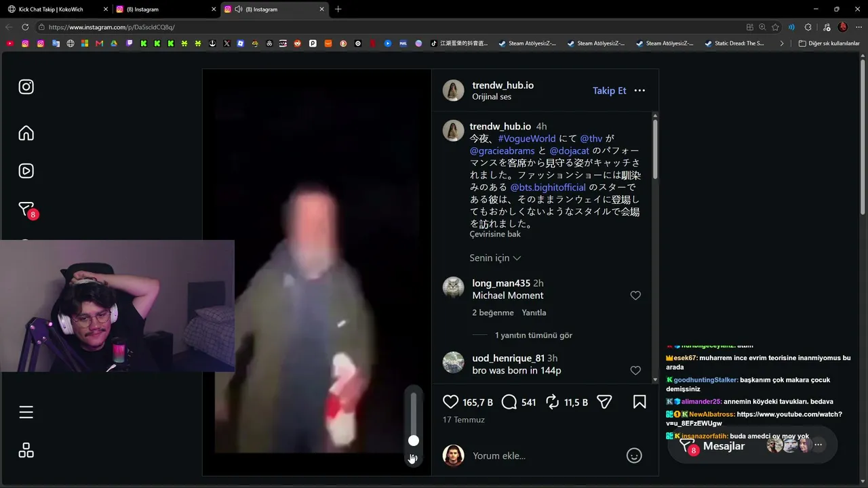Open the sidebar Messages icon with 8 badge
Image resolution: width=868 pixels, height=488 pixels.
coord(26,209)
